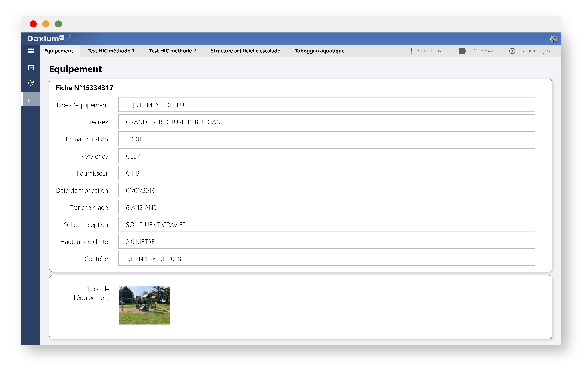Screen dimensions: 588x372
Task: Click the Précisez label
Action: tap(97, 122)
